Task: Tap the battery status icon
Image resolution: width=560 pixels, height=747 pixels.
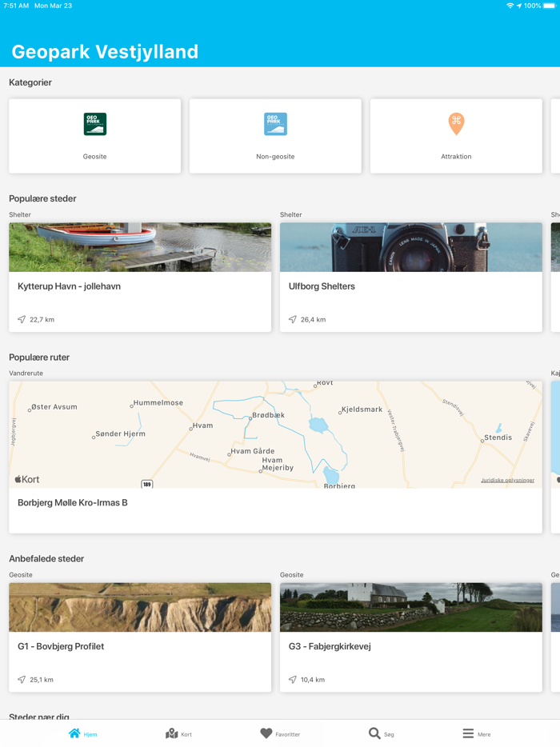Action: tap(550, 6)
